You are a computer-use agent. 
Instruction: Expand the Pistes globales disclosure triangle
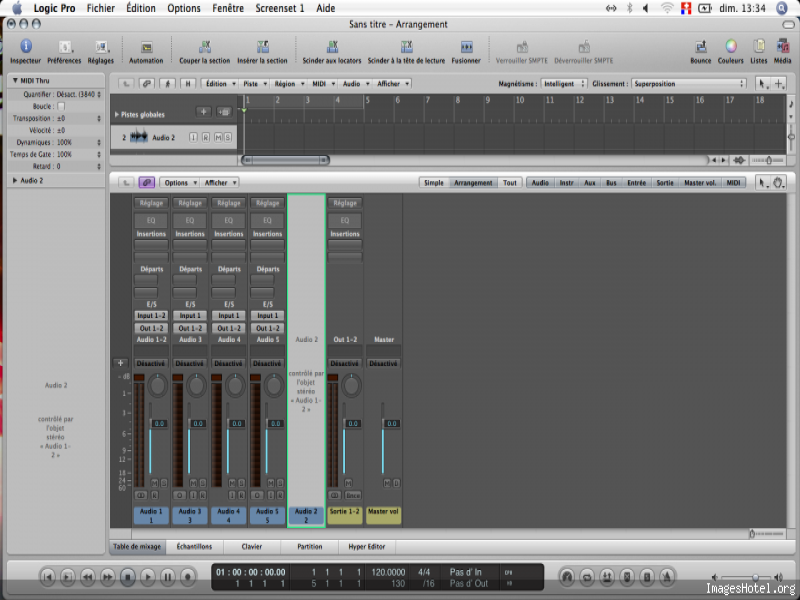[x=116, y=114]
